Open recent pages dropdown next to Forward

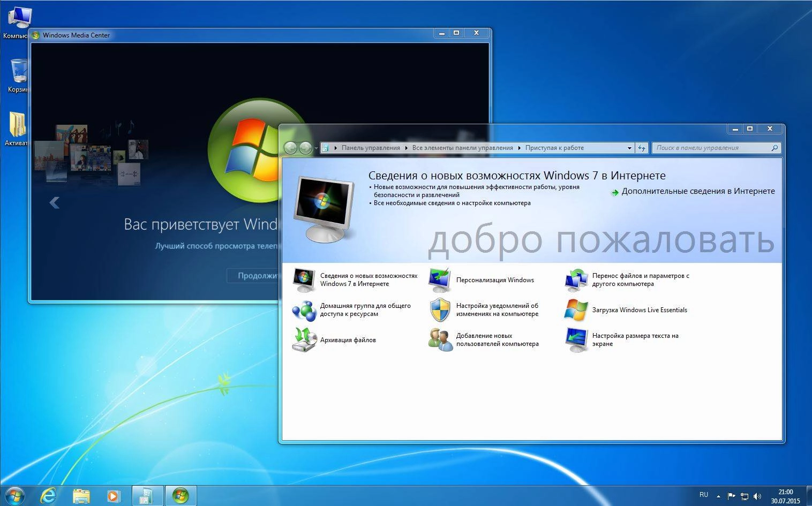[316, 148]
